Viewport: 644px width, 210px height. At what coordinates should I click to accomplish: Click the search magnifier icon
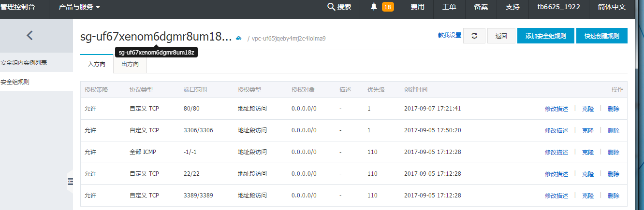point(331,7)
